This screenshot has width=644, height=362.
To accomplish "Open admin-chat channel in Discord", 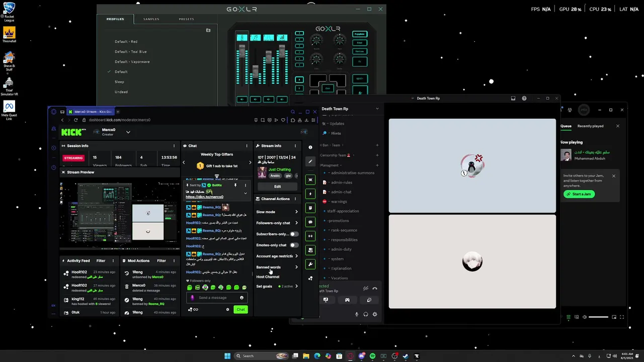I will click(x=341, y=192).
